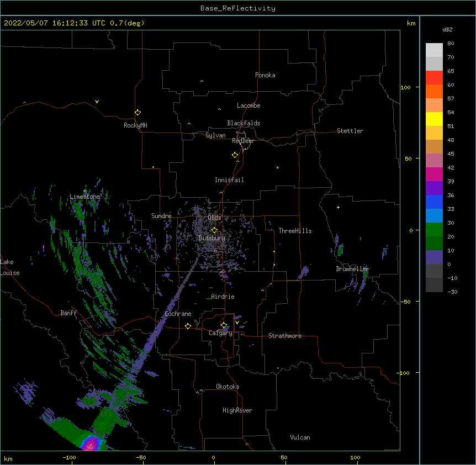
Task: Click the km unit label at top right
Action: [411, 23]
